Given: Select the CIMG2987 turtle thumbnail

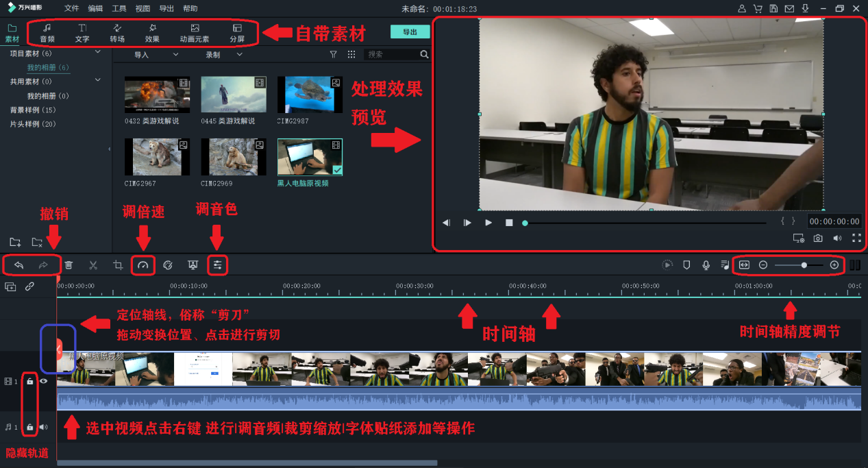Looking at the screenshot, I should (x=309, y=95).
